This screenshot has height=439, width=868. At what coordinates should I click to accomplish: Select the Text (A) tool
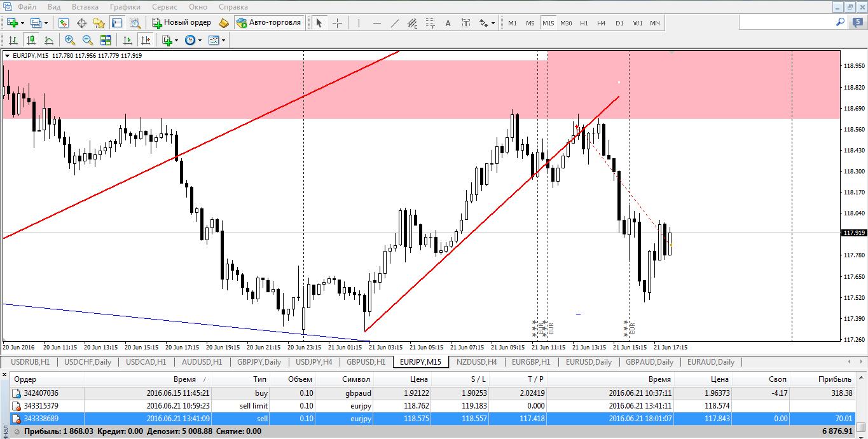tap(448, 23)
